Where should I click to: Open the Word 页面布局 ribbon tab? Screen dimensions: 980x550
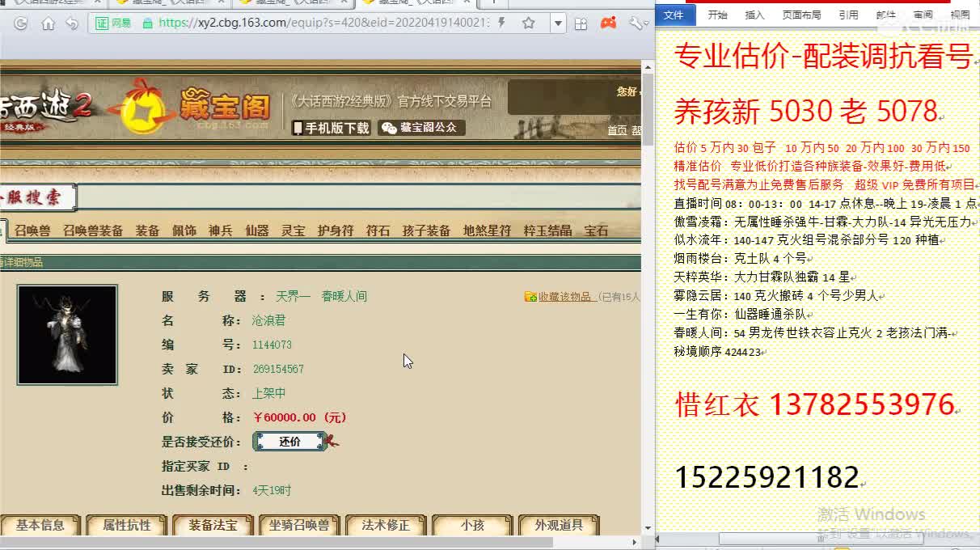(801, 15)
